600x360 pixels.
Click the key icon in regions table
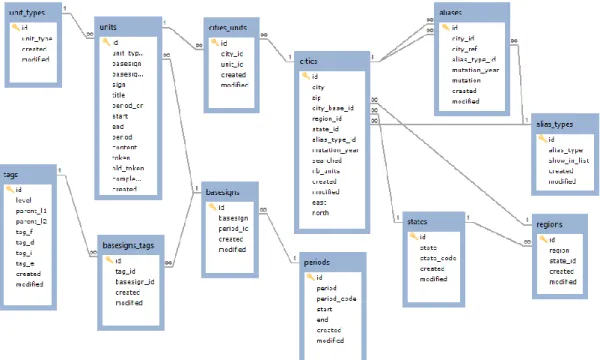tap(543, 239)
